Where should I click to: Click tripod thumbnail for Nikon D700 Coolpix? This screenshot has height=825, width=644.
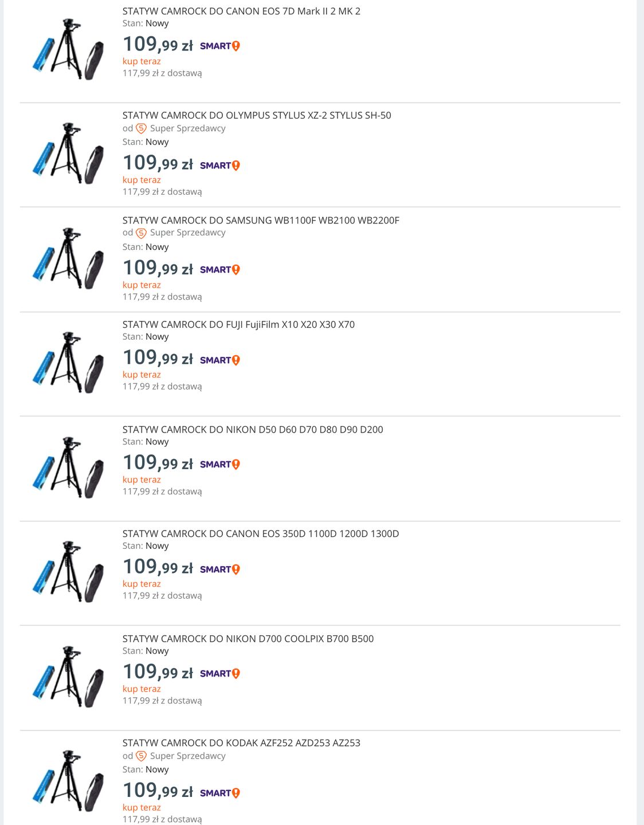[68, 677]
